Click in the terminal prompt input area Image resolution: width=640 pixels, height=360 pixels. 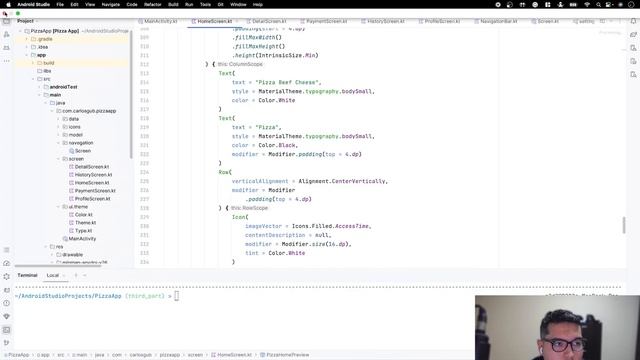coord(177,296)
